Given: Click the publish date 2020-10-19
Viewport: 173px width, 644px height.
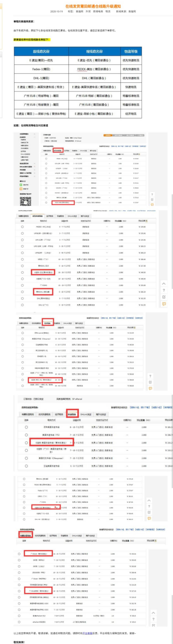Looking at the screenshot, I should tap(56, 12).
